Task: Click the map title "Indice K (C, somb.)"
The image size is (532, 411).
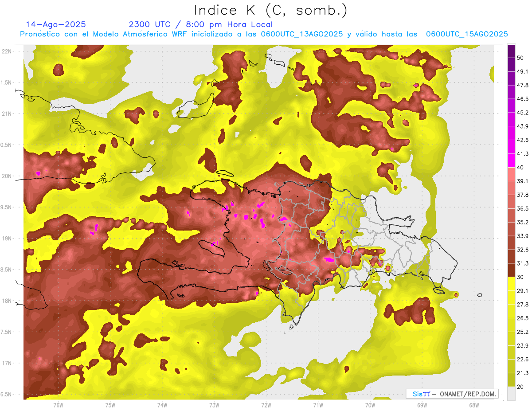Action: pos(270,10)
